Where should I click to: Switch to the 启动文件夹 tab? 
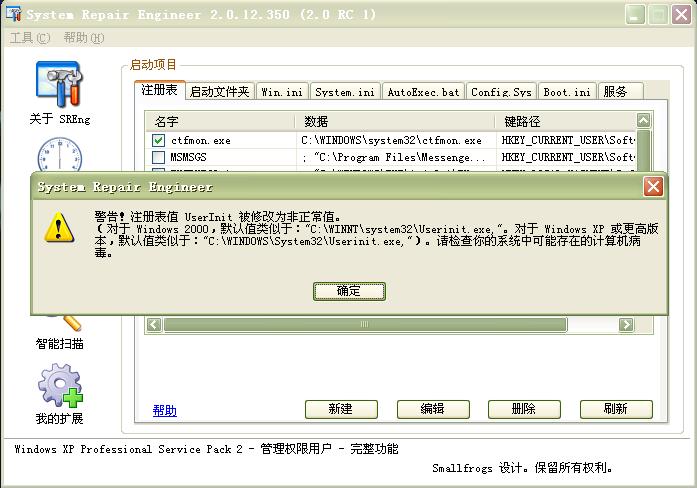click(x=220, y=92)
